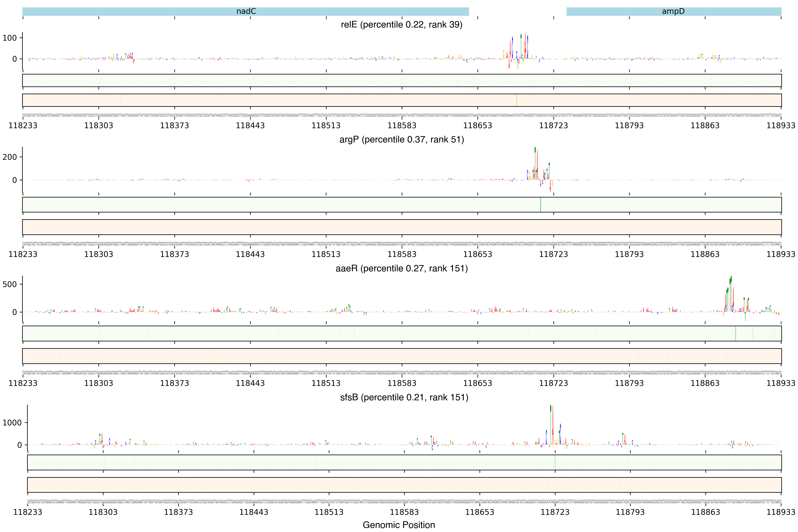Click the aaeR panel title
The height and width of the screenshot is (532, 798).
[401, 268]
